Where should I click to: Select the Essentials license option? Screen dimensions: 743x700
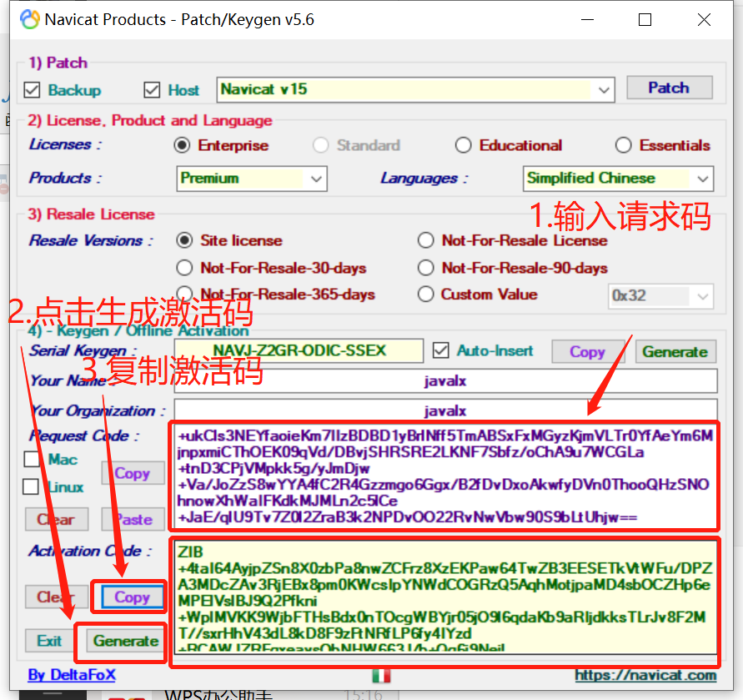(623, 145)
